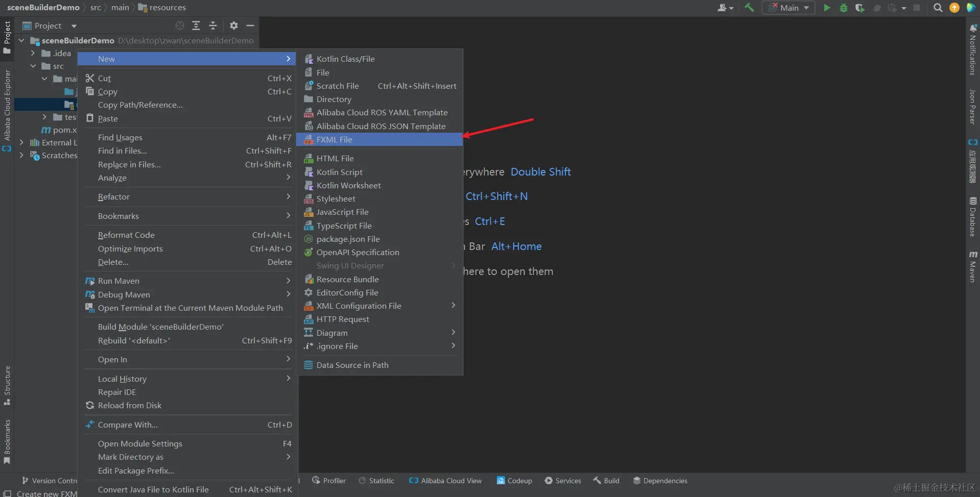The width and height of the screenshot is (980, 497).
Task: Choose HTML File in New submenu
Action: (x=379, y=158)
